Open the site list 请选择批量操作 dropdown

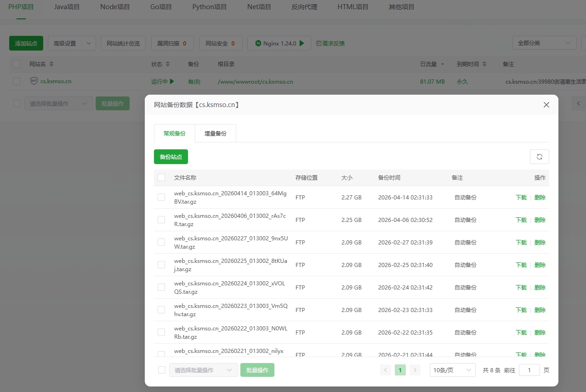[x=59, y=103]
